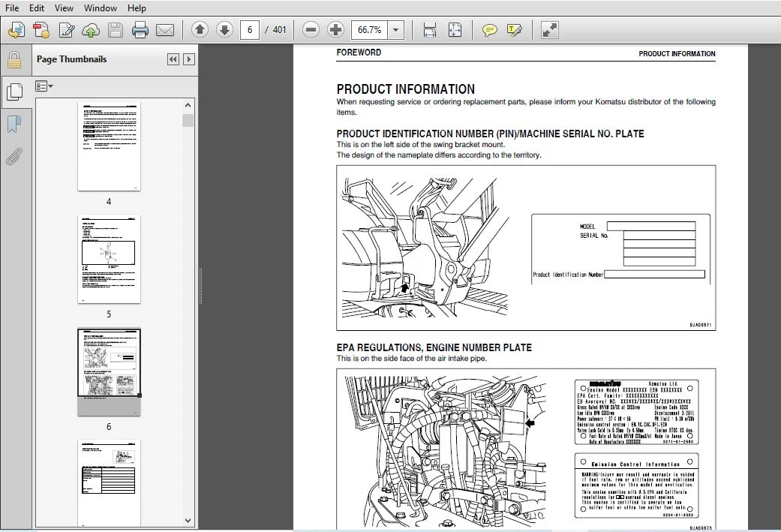This screenshot has height=532, width=781.
Task: Click the '/ 401' total page count text
Action: (x=275, y=30)
